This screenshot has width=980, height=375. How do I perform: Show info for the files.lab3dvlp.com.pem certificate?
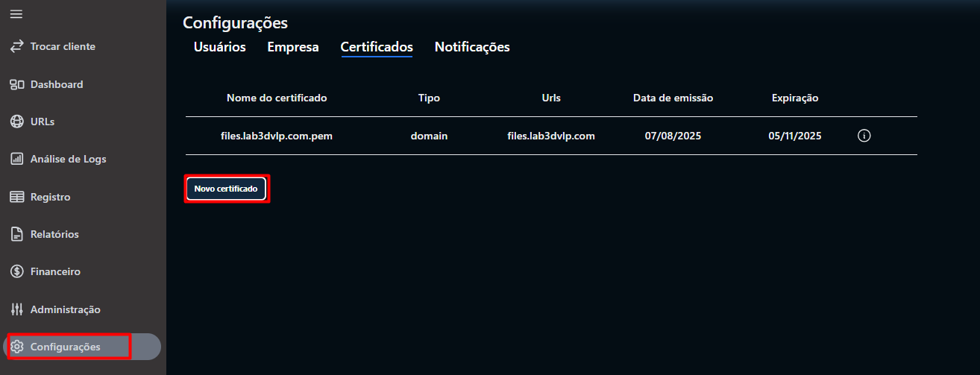click(x=864, y=136)
